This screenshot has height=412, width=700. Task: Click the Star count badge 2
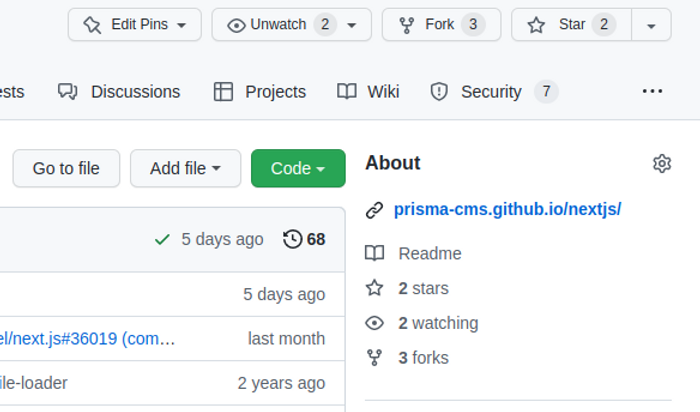604,25
